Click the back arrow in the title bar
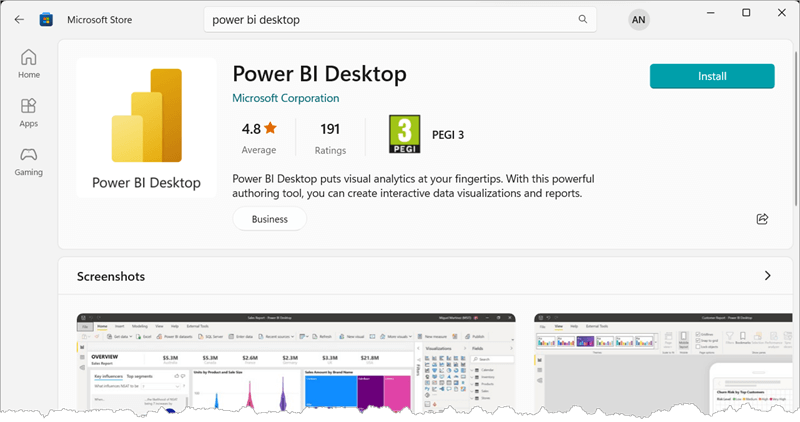Screen dimensions: 800x422 (19, 19)
